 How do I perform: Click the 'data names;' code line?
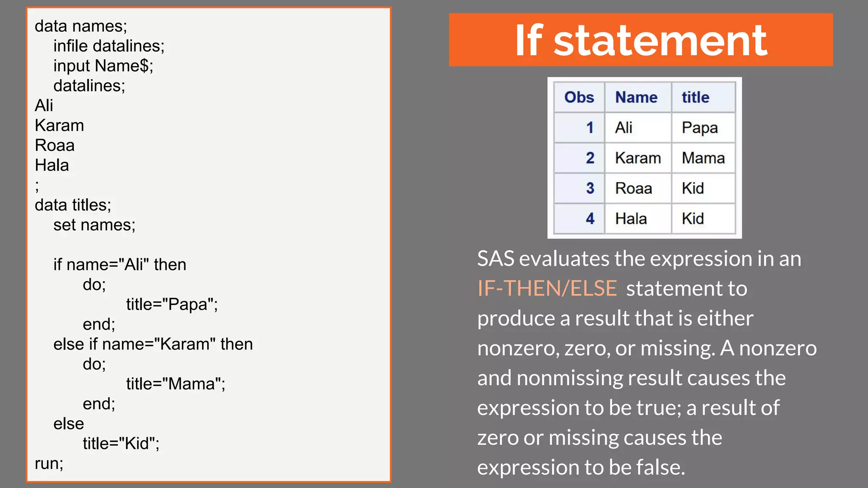(x=81, y=26)
